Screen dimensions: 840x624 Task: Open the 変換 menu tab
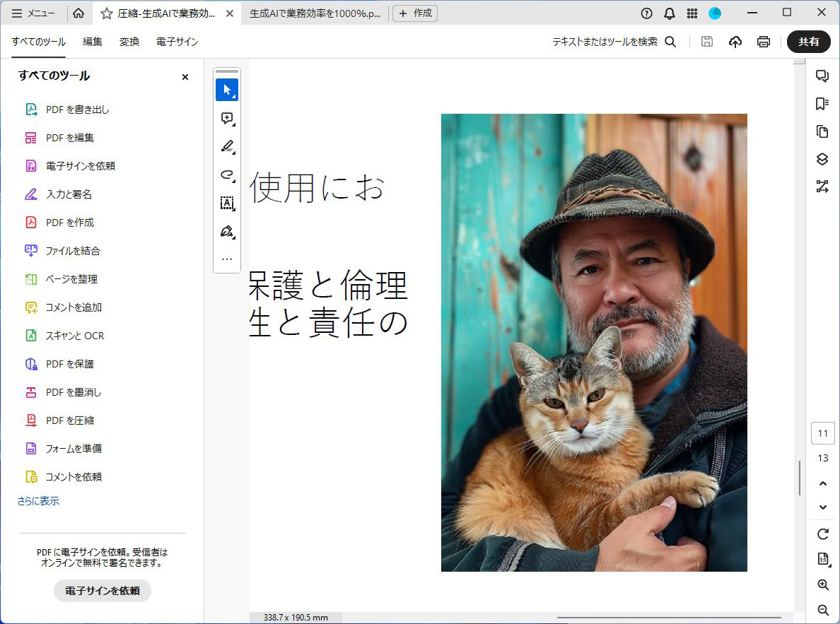click(x=129, y=42)
